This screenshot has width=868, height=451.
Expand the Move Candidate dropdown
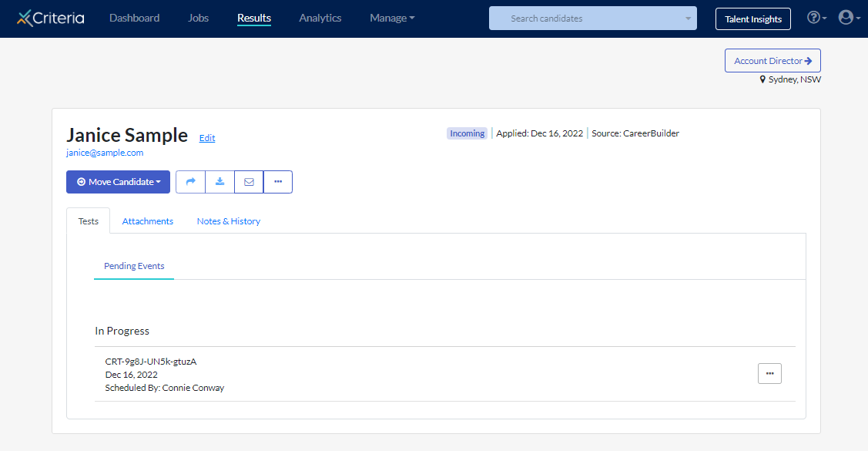(118, 182)
